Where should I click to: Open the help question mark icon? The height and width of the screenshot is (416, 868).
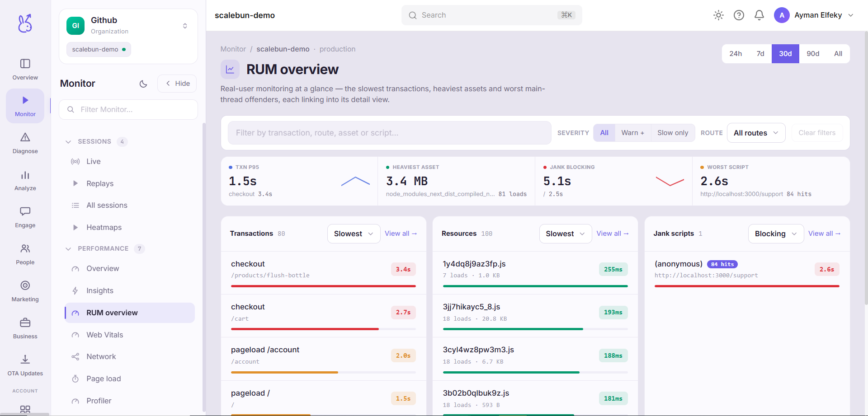click(x=739, y=15)
